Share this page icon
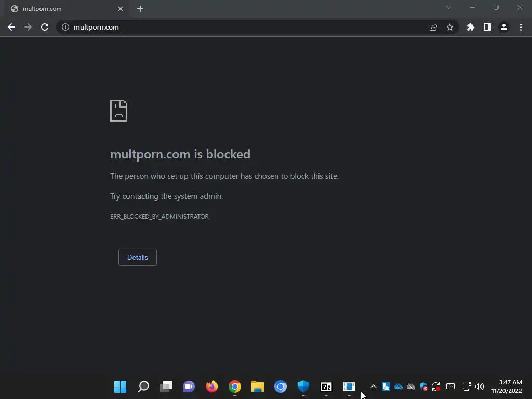 pos(433,27)
